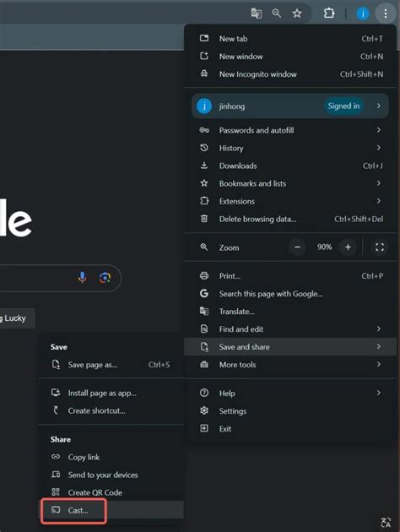Click the Exit icon in the menu
The image size is (400, 532).
(204, 428)
